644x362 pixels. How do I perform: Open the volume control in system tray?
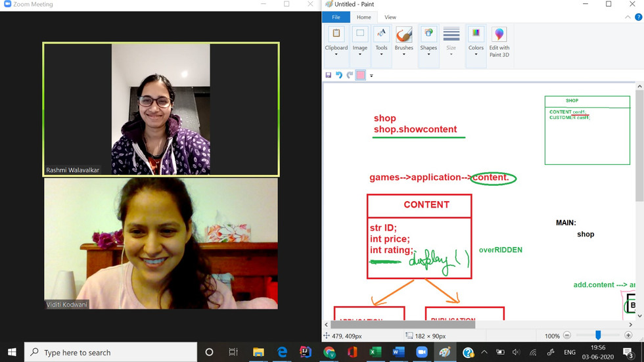pyautogui.click(x=517, y=352)
